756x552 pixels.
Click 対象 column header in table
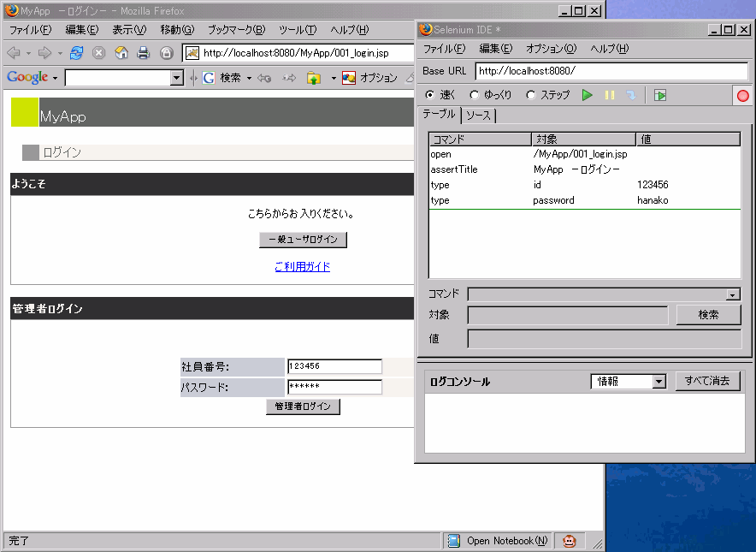(x=584, y=139)
